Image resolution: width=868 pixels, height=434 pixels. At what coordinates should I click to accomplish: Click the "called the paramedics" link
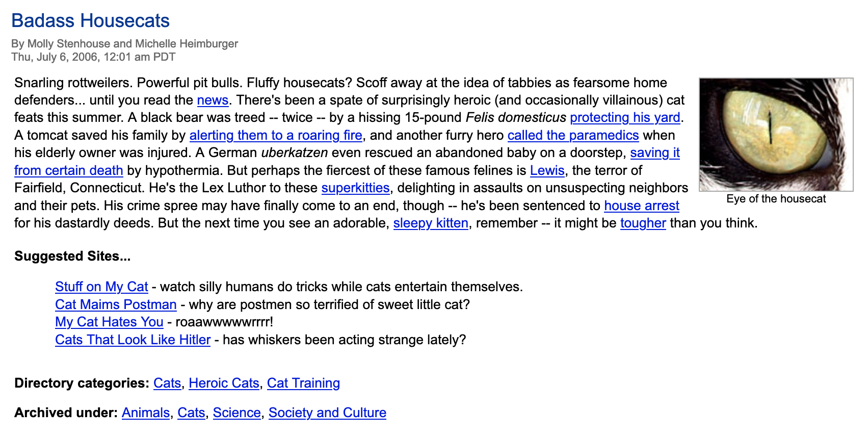(573, 136)
